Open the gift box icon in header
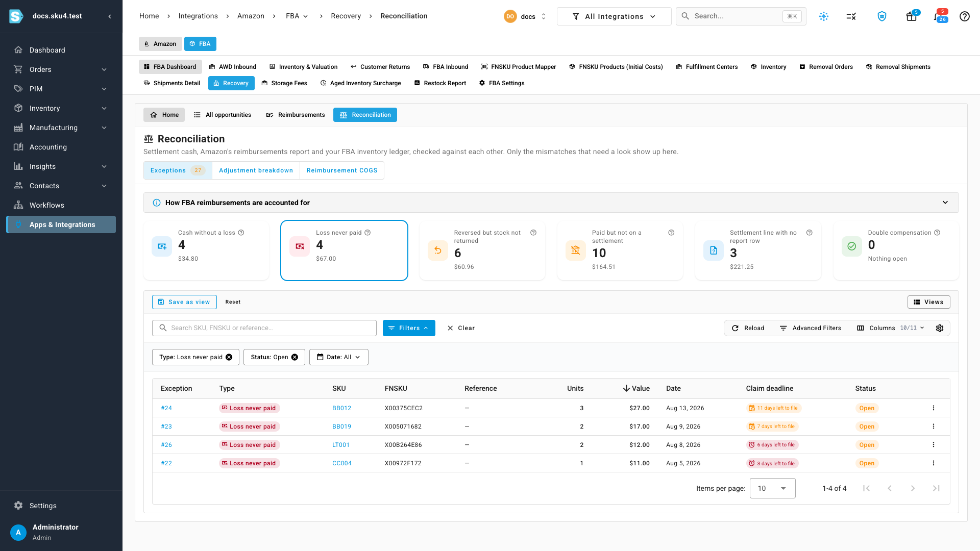This screenshot has width=980, height=551. click(911, 16)
